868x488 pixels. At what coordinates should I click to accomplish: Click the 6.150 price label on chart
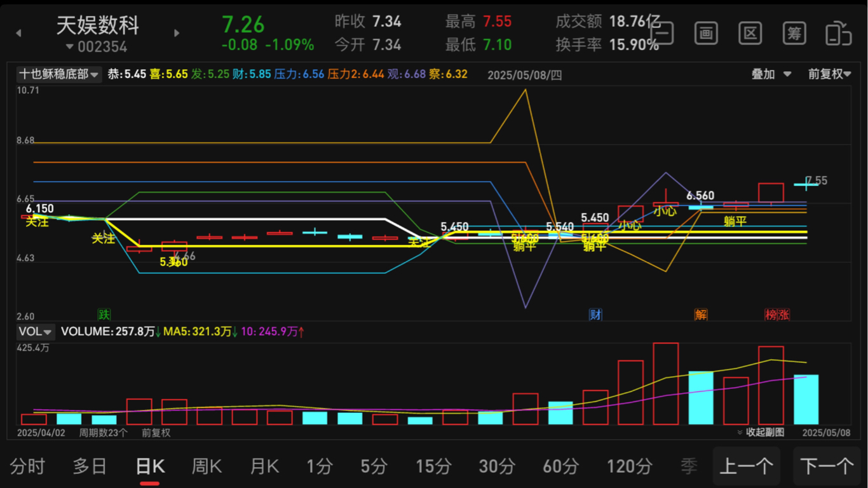point(39,208)
